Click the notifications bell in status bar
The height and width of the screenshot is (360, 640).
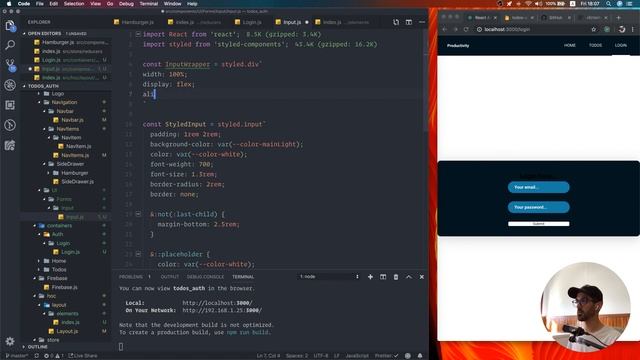420,356
